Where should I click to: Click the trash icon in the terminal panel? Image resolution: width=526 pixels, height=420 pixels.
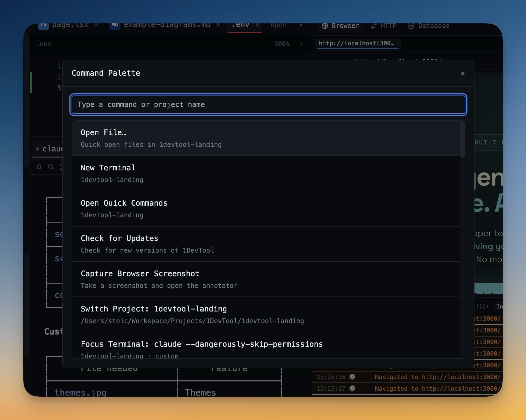[39, 167]
